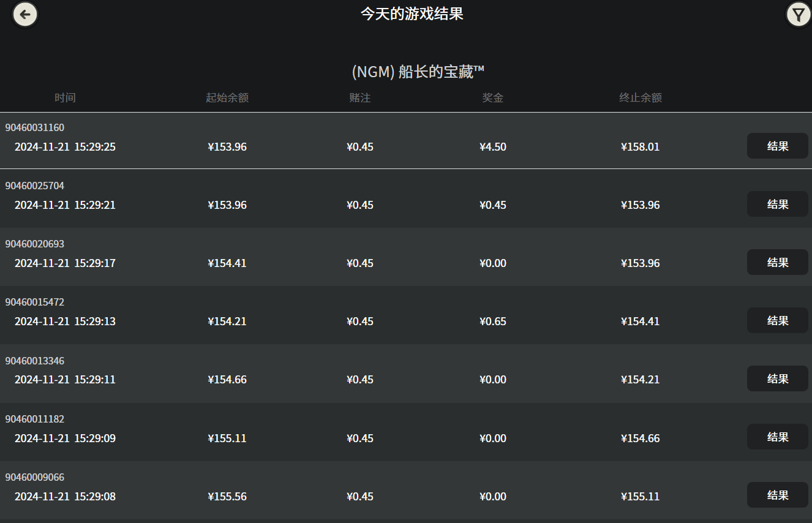Open 结果 for game 90460009066
The height and width of the screenshot is (523, 812).
777,495
